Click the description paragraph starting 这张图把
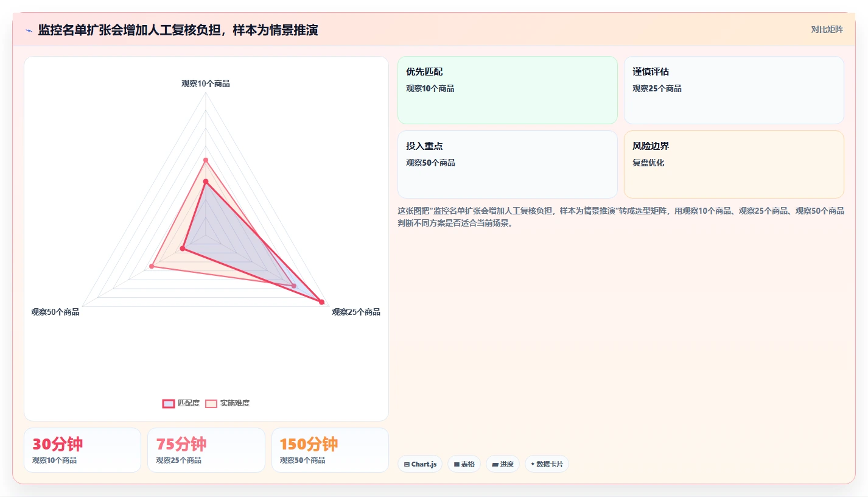 click(621, 217)
